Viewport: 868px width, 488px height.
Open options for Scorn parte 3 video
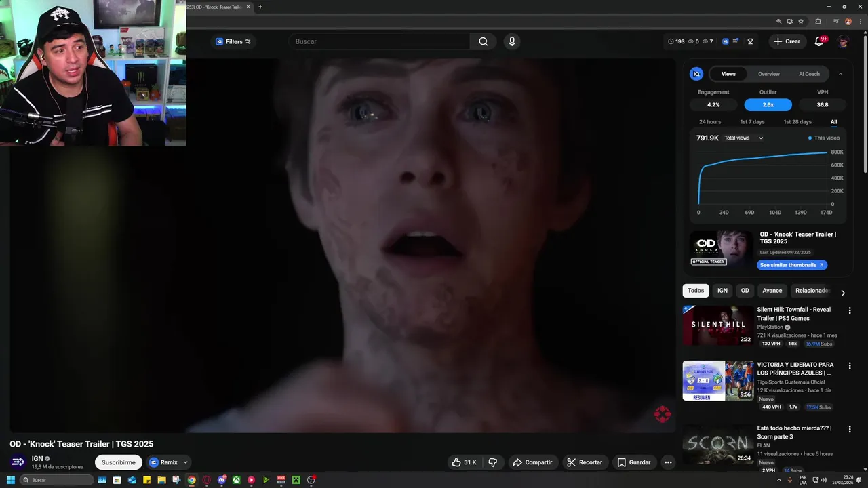pyautogui.click(x=850, y=429)
